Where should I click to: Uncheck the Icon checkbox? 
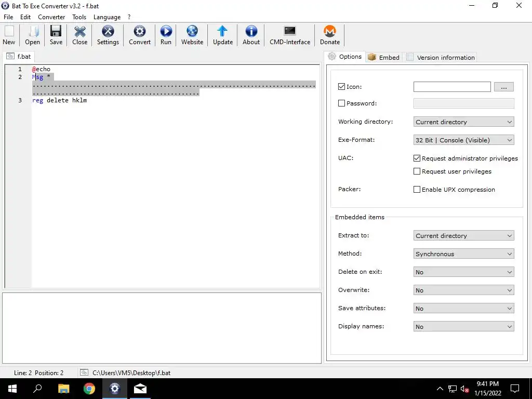(x=342, y=87)
